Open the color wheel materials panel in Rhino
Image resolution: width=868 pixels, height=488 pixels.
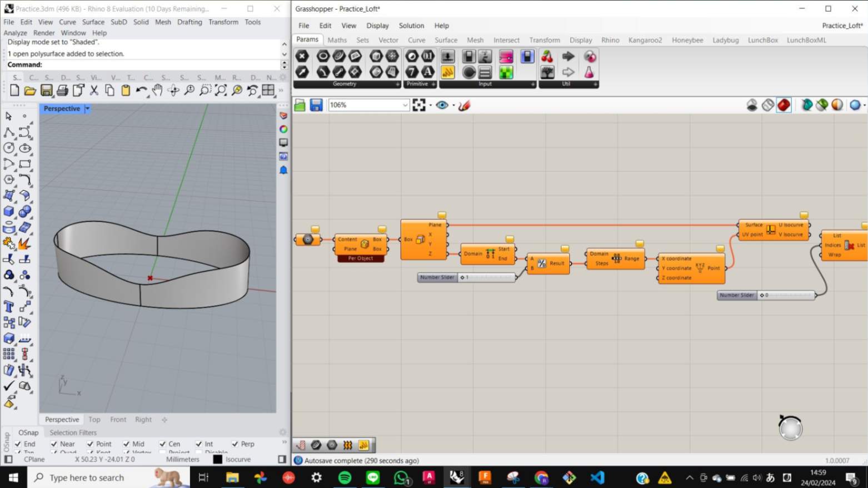tap(283, 129)
